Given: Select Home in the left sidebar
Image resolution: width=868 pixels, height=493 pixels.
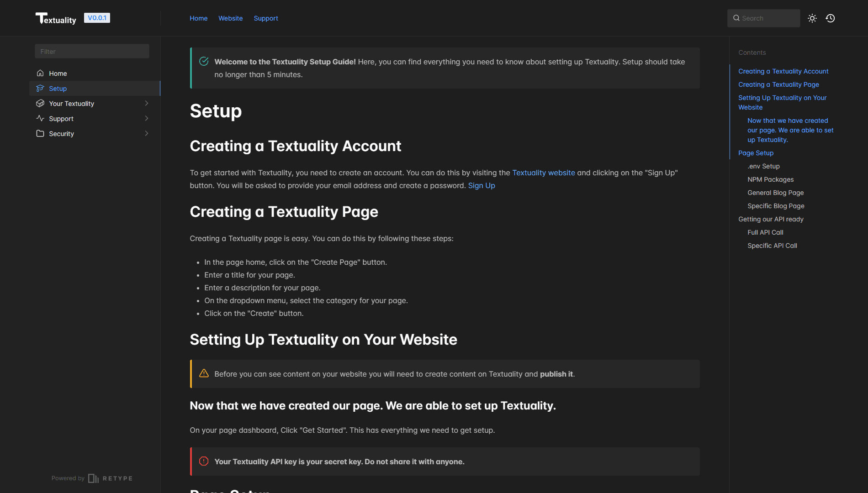Looking at the screenshot, I should [58, 73].
